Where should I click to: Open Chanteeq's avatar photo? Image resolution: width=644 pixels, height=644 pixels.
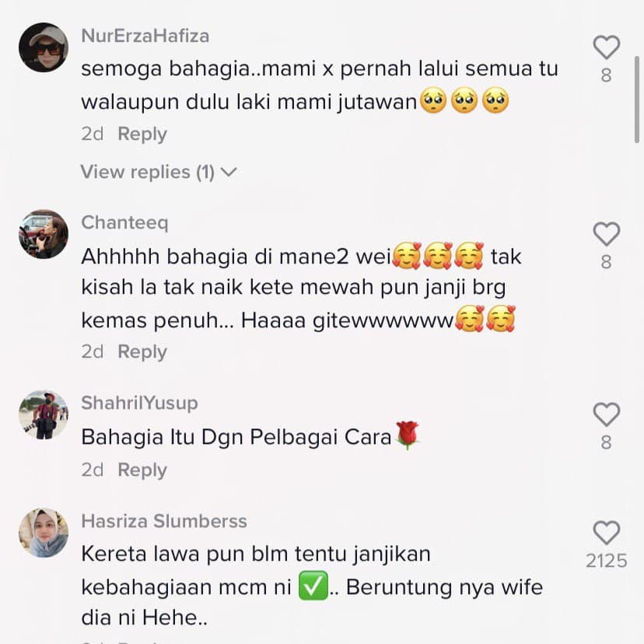coord(44,234)
